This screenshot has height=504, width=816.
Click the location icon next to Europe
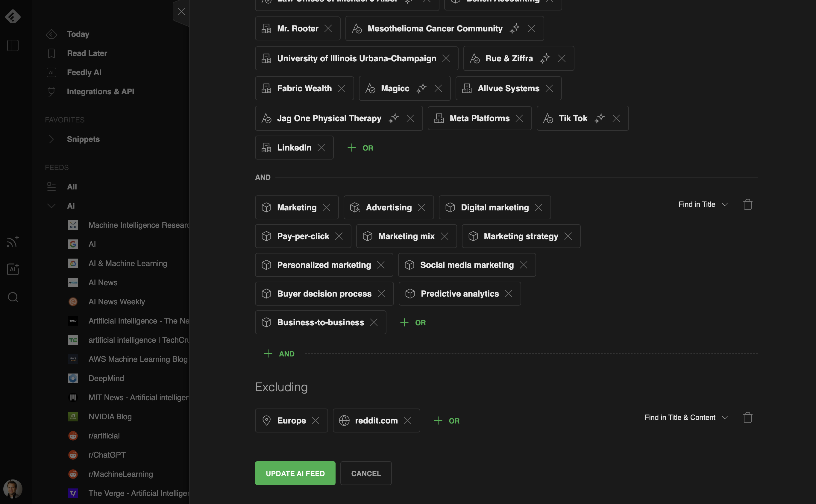[267, 420]
